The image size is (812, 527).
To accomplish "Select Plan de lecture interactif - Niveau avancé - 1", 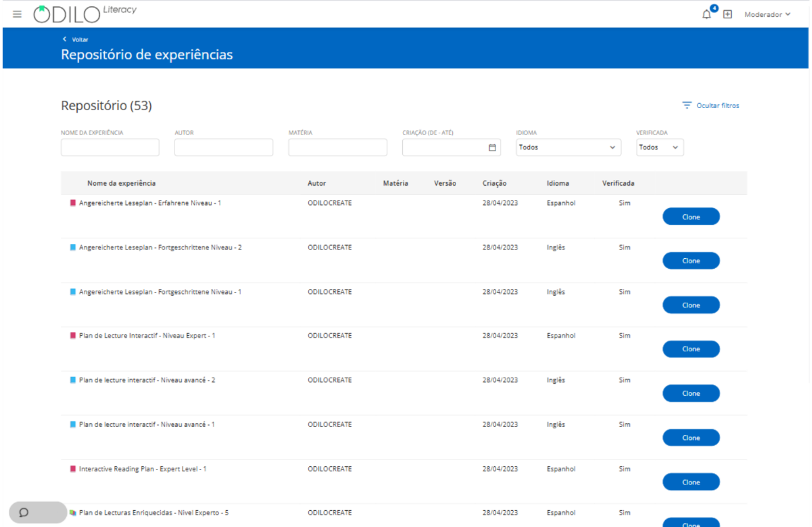I will pos(146,424).
